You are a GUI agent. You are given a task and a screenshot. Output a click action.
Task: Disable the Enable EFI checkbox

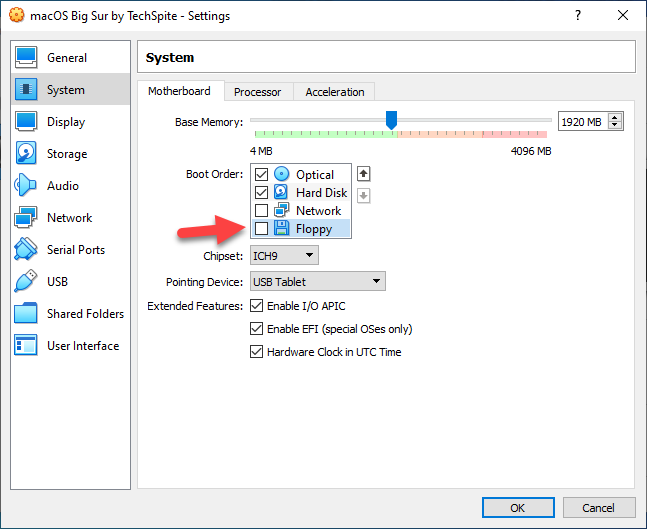click(x=256, y=329)
